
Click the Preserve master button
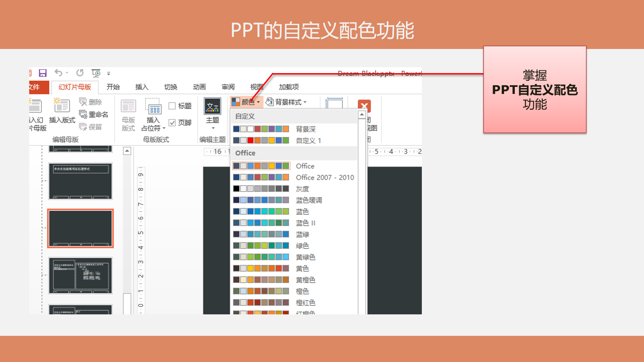91,127
